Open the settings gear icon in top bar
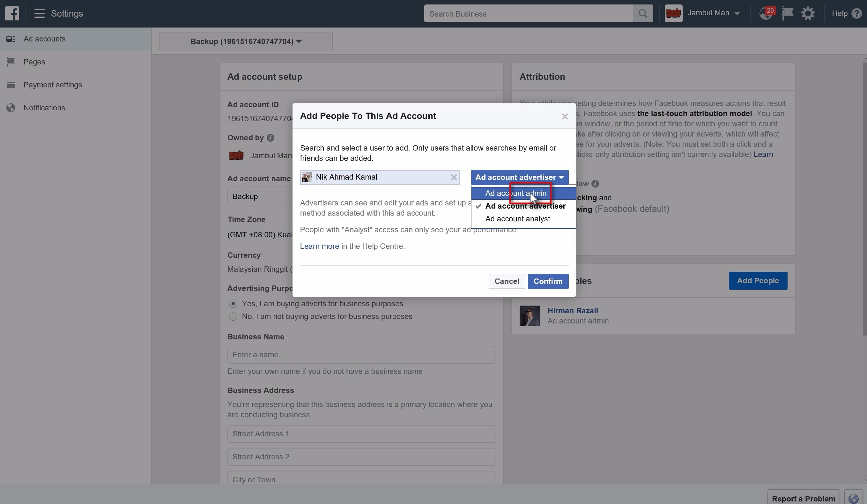 coord(807,13)
